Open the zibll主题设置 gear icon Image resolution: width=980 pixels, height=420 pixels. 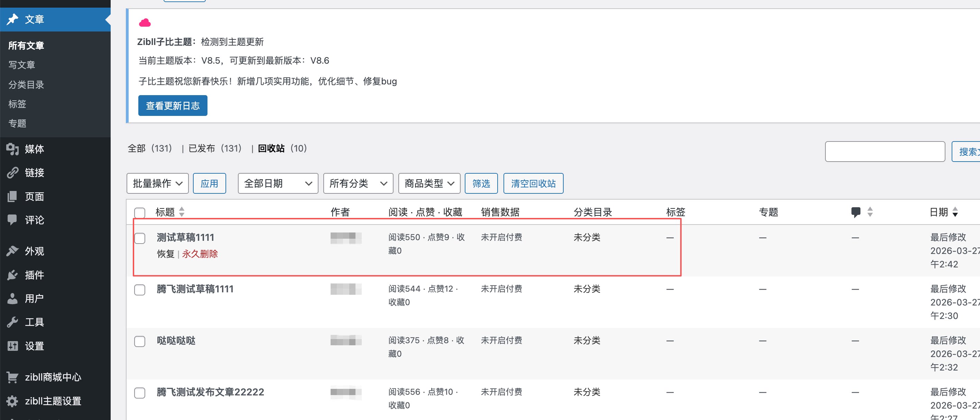tap(12, 401)
